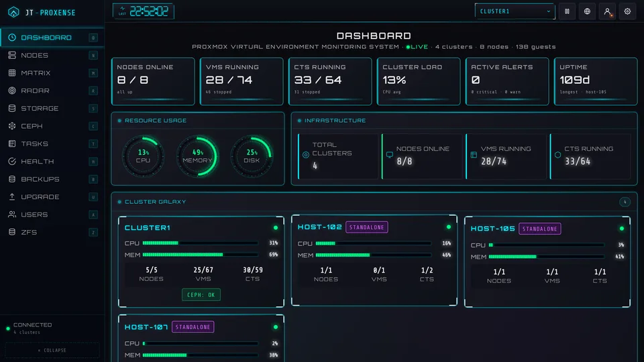The height and width of the screenshot is (362, 644).
Task: Click the D shortcut badge beside Dashboard
Action: tap(93, 38)
